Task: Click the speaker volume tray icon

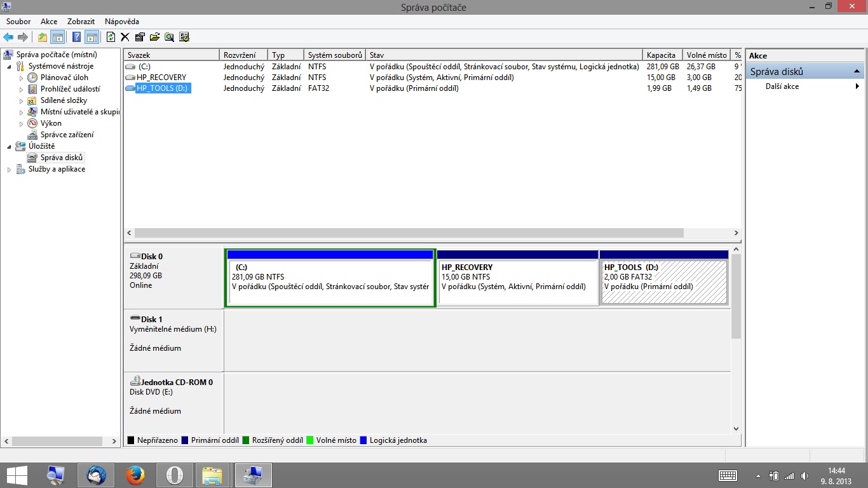Action: (805, 475)
